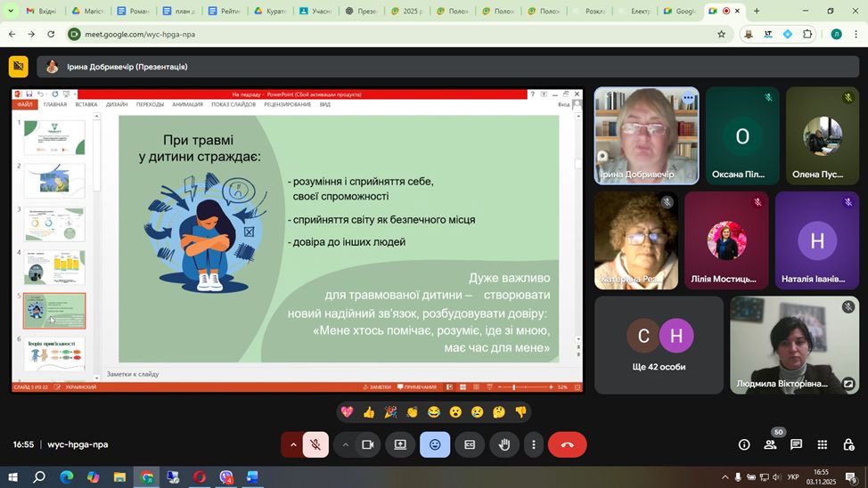Switch to the Розкл browser tab
The height and width of the screenshot is (488, 868).
point(589,11)
